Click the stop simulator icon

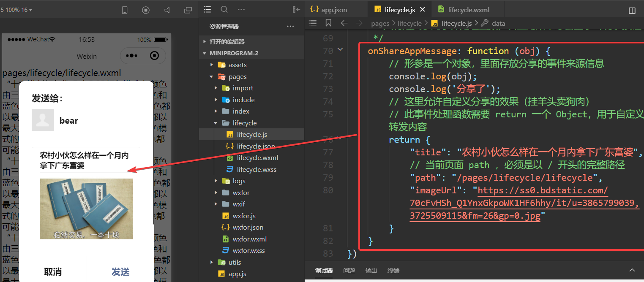(x=146, y=10)
